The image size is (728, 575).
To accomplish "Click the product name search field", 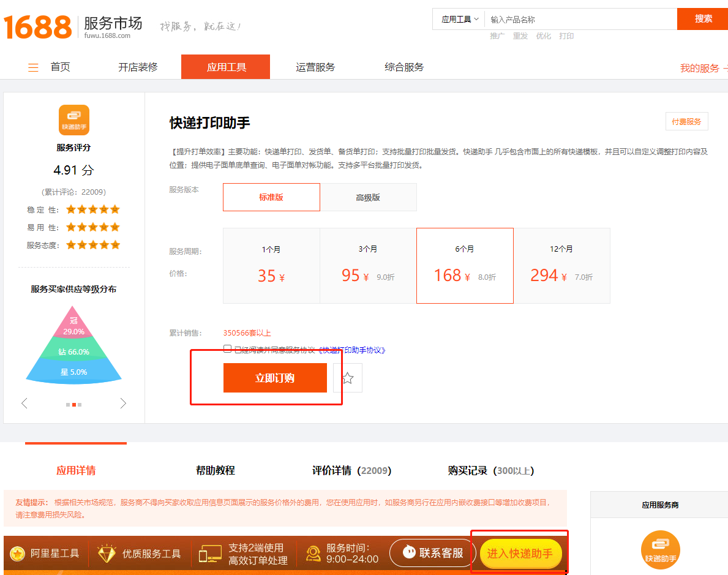I will 581,19.
